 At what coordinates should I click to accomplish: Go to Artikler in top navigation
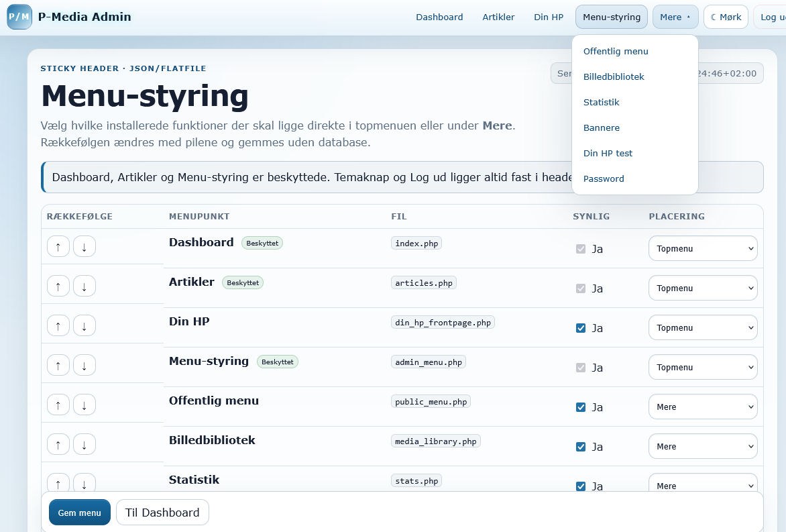click(x=498, y=17)
